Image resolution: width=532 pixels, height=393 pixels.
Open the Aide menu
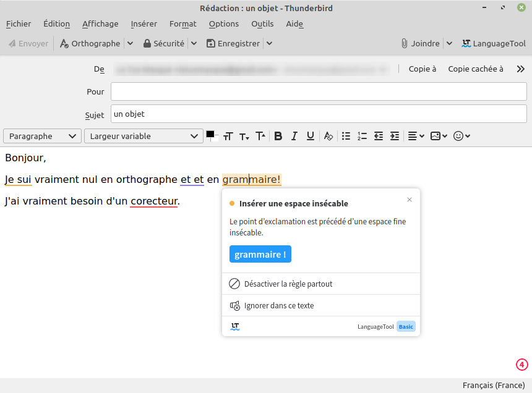tap(294, 23)
